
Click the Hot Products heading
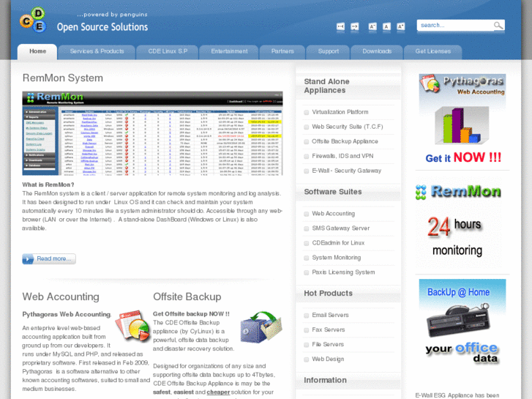click(x=328, y=293)
